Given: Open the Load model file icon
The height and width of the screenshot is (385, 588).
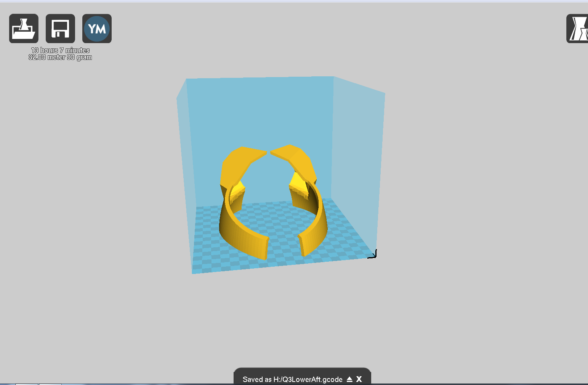Looking at the screenshot, I should coord(24,29).
